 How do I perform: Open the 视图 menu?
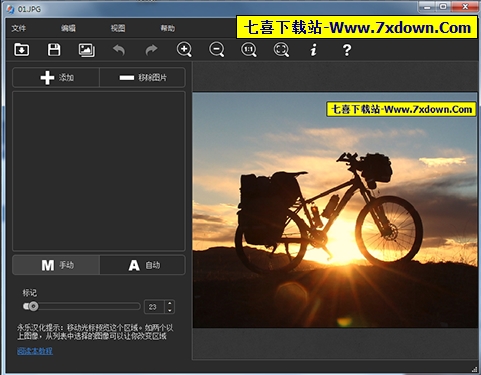pos(118,28)
